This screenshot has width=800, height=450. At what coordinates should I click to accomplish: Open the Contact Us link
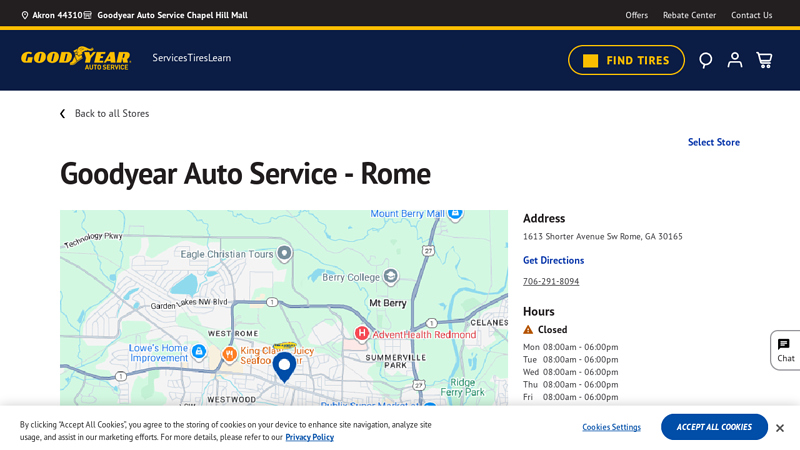[752, 15]
